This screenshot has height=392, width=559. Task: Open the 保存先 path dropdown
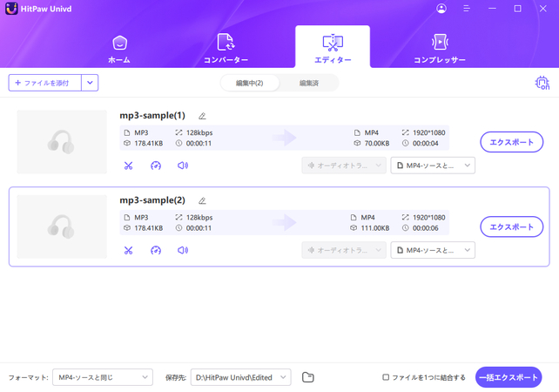[240, 377]
